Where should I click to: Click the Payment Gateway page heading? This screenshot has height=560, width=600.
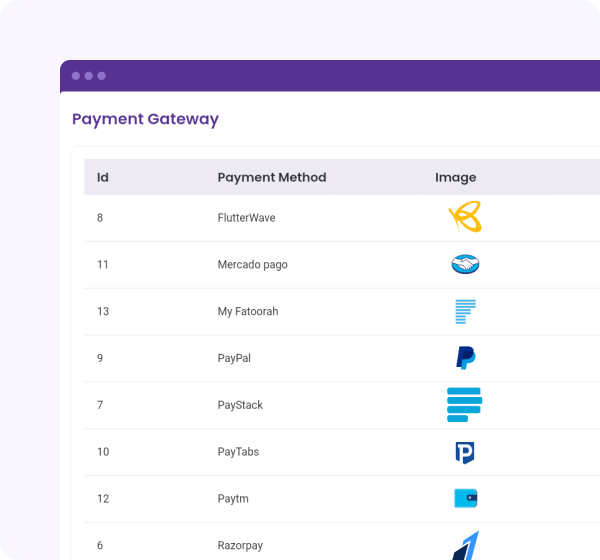pos(145,119)
